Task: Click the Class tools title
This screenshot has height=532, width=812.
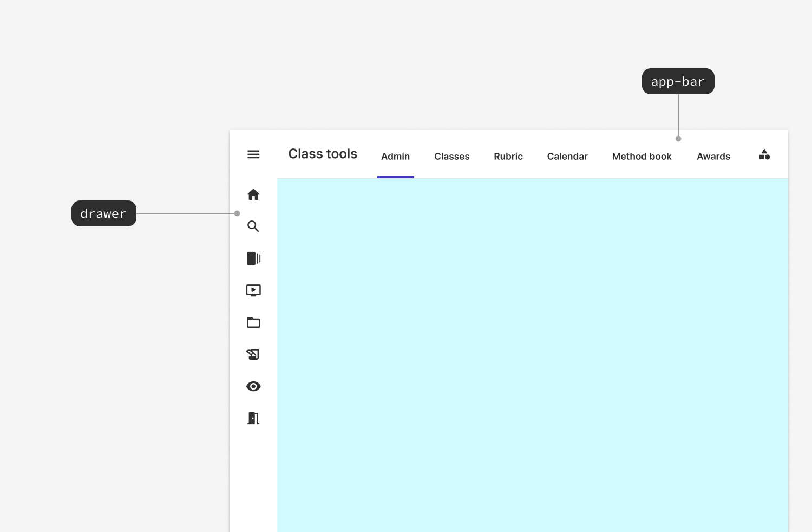Action: [323, 154]
